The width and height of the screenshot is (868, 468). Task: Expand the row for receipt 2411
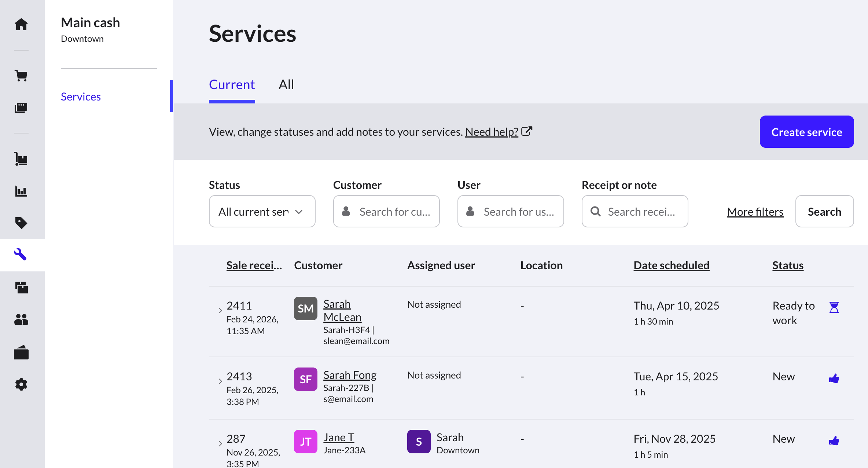(x=220, y=310)
